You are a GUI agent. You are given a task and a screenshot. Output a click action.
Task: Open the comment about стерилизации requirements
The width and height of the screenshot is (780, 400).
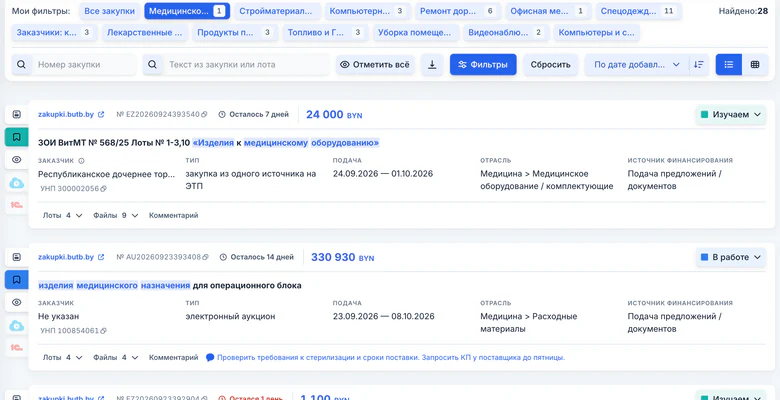click(x=391, y=357)
